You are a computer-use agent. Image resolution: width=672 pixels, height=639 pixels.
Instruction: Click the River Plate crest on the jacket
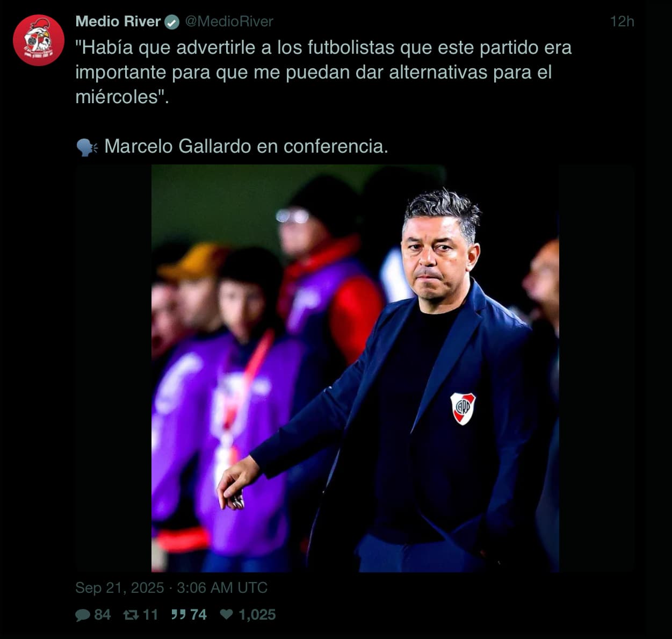pos(463,408)
